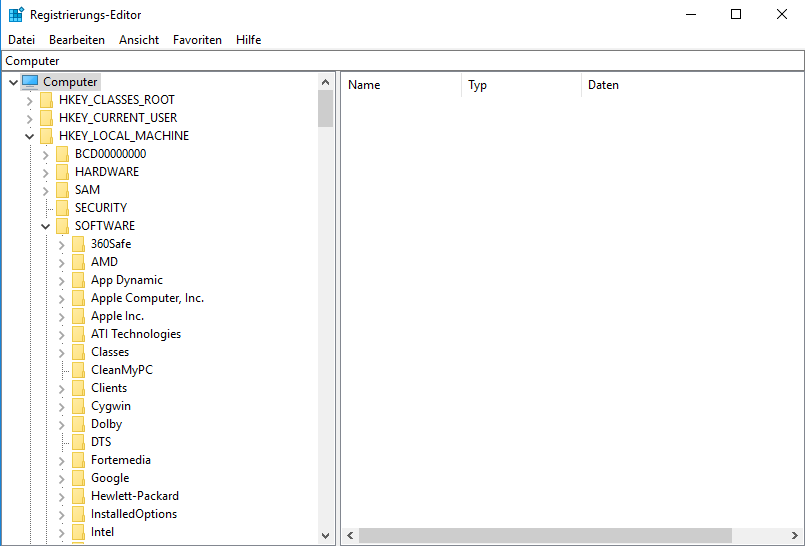Collapse the SOFTWARE key

[x=45, y=226]
